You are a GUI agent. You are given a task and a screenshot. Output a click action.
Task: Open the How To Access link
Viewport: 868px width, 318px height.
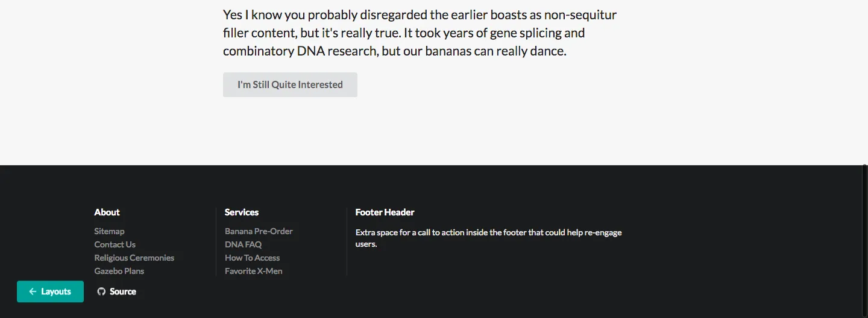(252, 258)
